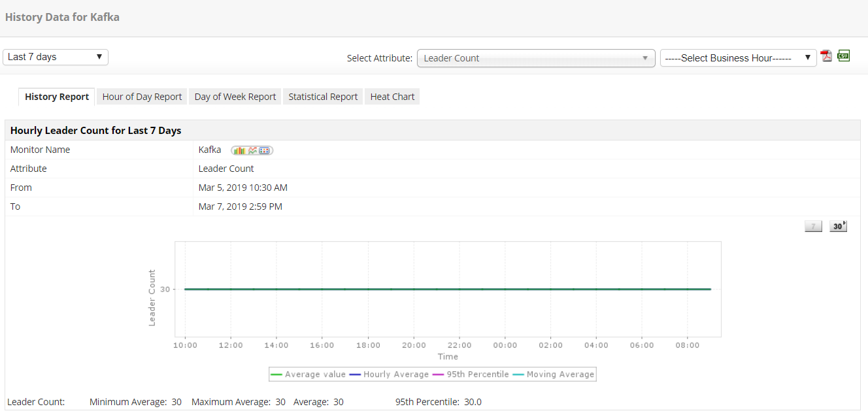Switch to bar chart view for Kafka
868x413 pixels.
239,149
